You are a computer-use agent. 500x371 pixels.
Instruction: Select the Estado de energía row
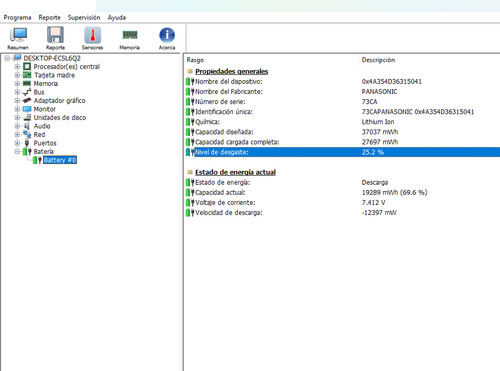point(342,183)
